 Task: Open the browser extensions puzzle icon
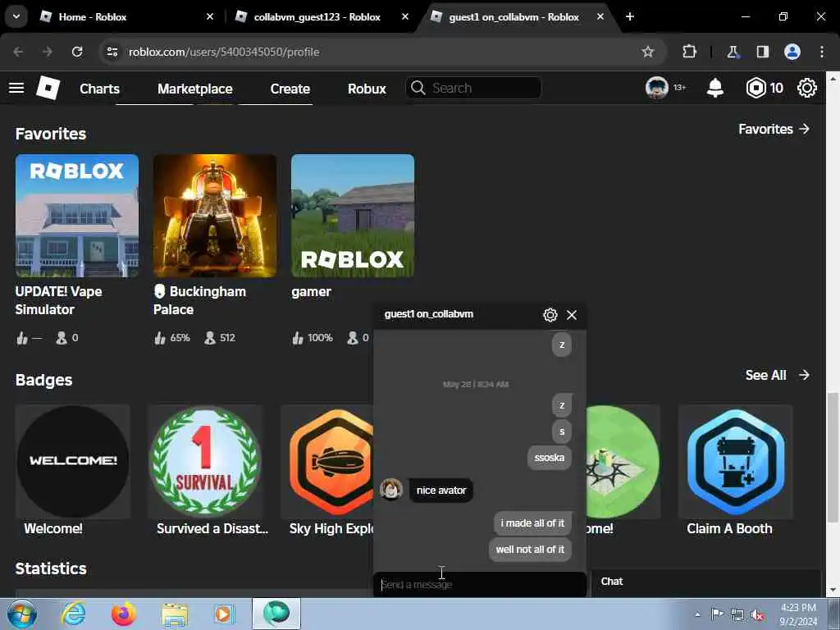(x=689, y=52)
